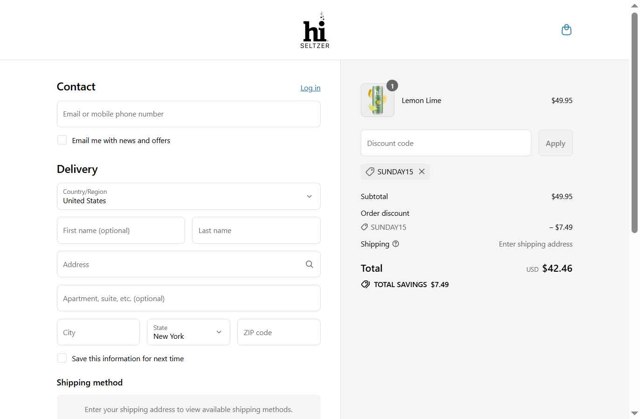Click the – $7.49 discount amount
Image resolution: width=640 pixels, height=419 pixels.
561,227
